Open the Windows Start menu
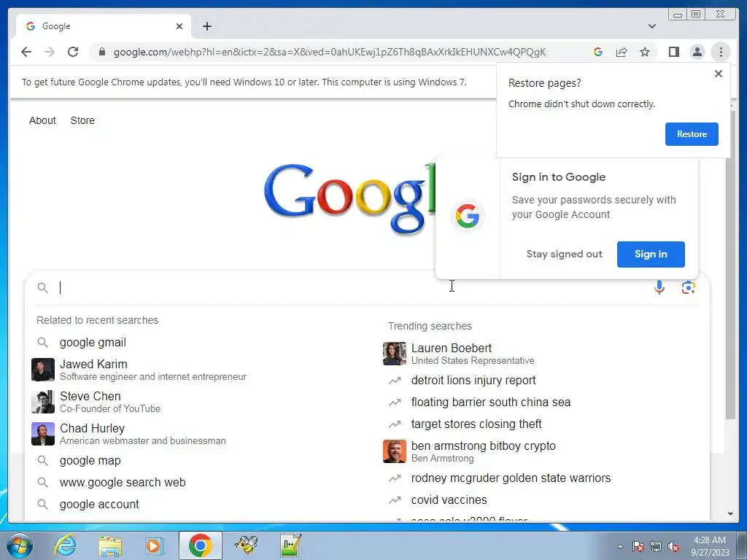 click(x=20, y=545)
